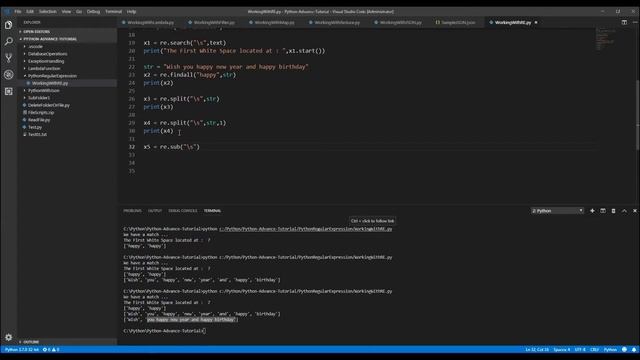Open notifications bell in status bar

coord(634,349)
